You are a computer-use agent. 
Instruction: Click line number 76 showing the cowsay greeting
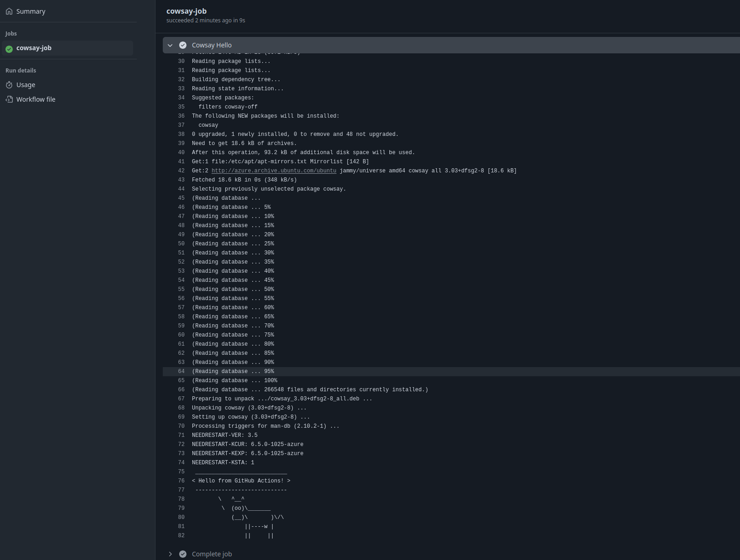181,481
